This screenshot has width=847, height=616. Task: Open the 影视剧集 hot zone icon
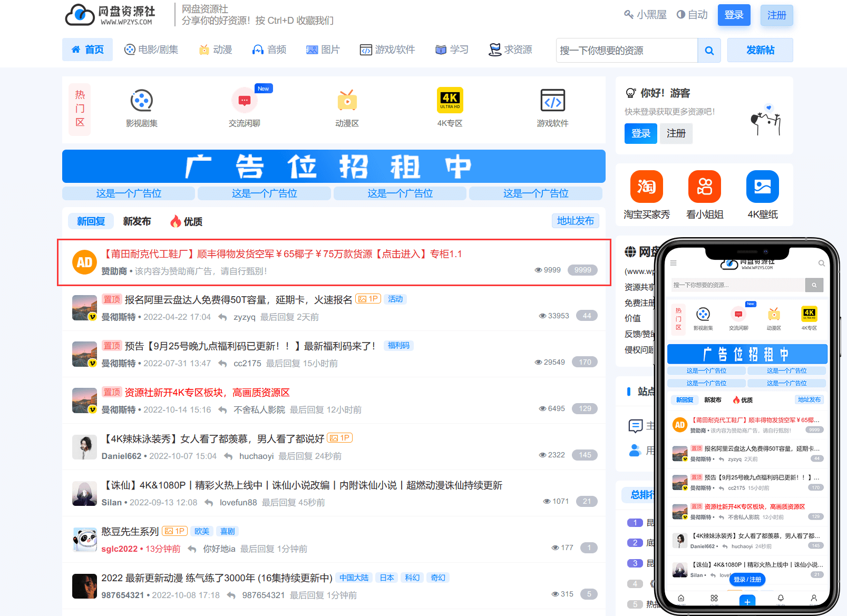(141, 101)
